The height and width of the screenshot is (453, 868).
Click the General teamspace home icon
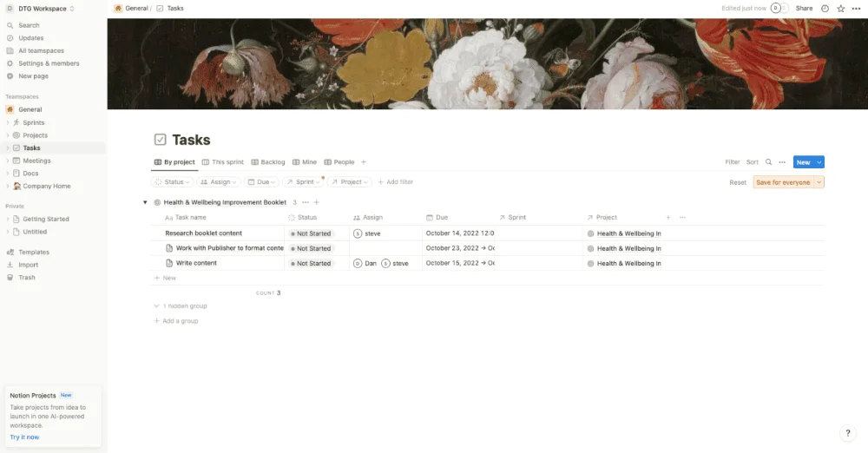click(10, 109)
